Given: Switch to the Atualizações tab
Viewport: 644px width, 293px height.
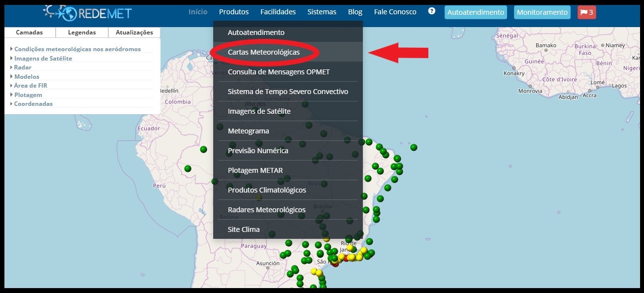Looking at the screenshot, I should pos(134,33).
